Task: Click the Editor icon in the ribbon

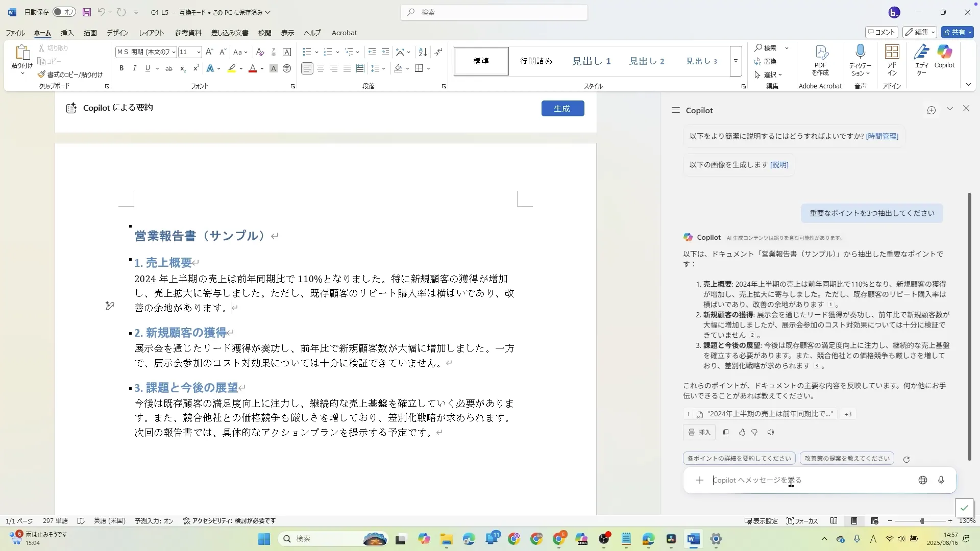Action: [x=921, y=56]
